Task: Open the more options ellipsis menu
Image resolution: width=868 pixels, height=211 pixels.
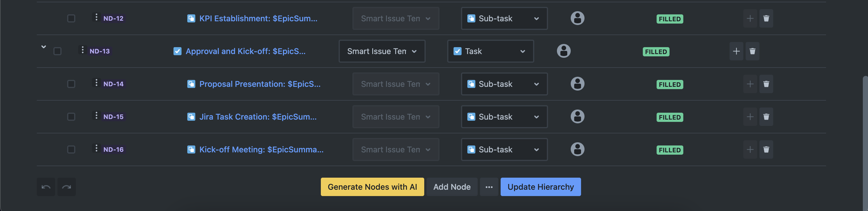Action: (x=489, y=187)
